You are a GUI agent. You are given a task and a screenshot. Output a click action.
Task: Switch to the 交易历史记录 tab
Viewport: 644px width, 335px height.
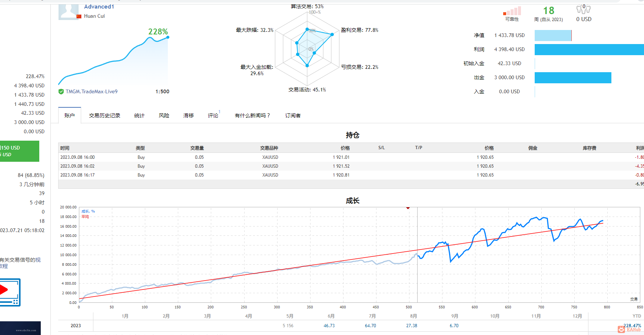104,115
